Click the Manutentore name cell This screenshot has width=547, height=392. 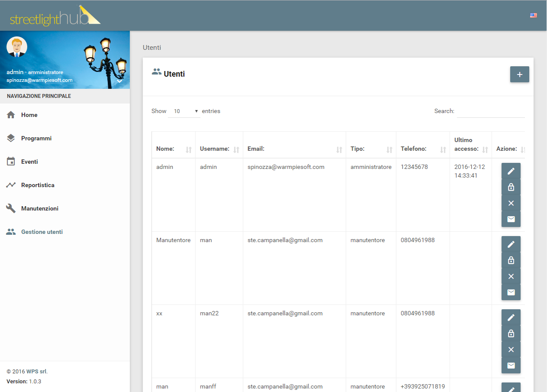click(x=173, y=240)
